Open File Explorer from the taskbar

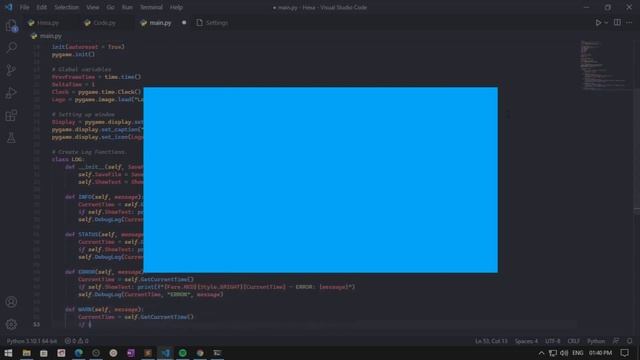[27, 353]
